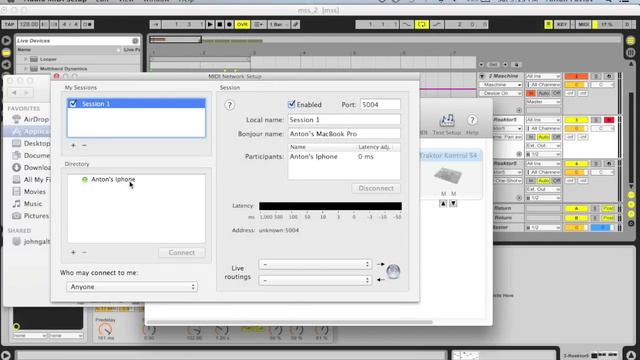Click the Play button in Ableton transport
This screenshot has width=640, height=360.
[210, 24]
